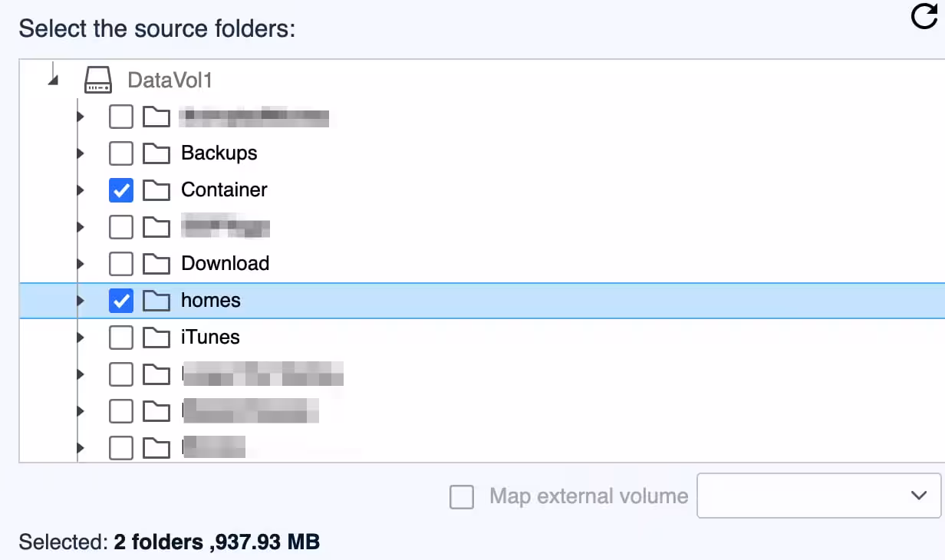Open the external volume dropdown
The image size is (945, 560).
(x=818, y=496)
